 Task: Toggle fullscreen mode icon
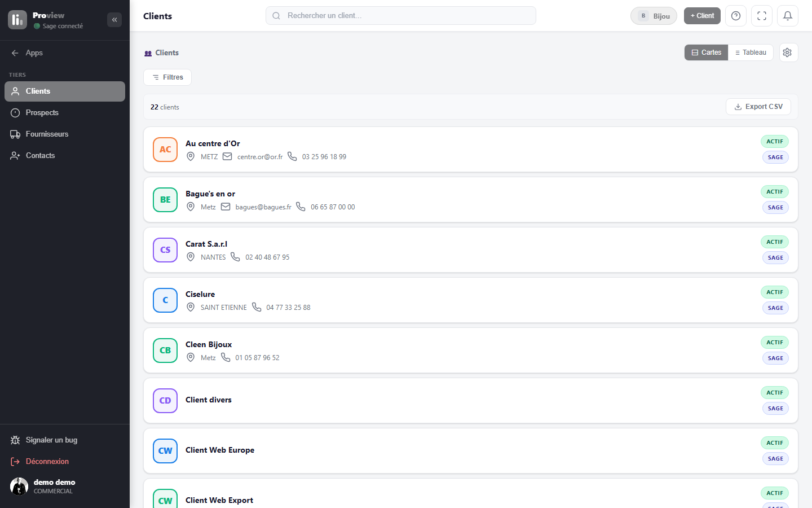click(762, 16)
